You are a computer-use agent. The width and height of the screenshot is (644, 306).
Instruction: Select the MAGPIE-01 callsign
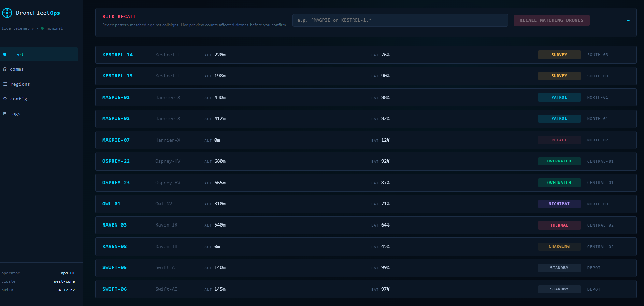[116, 97]
